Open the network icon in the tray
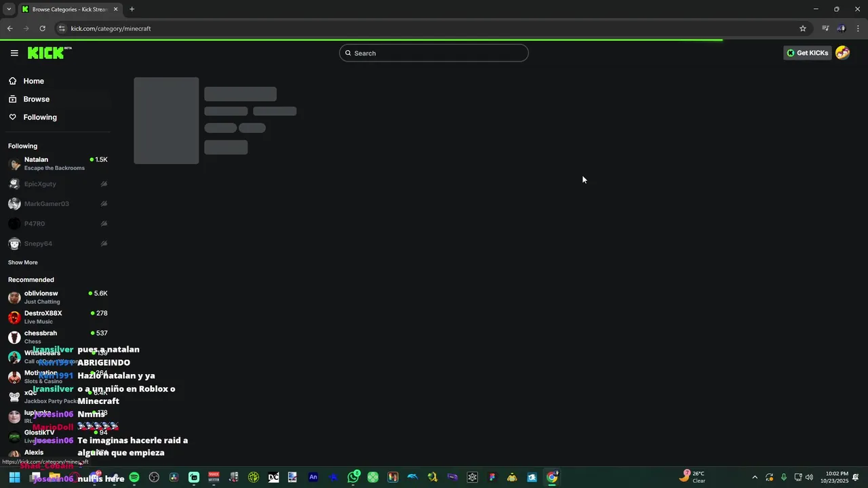The width and height of the screenshot is (868, 488). [798, 477]
